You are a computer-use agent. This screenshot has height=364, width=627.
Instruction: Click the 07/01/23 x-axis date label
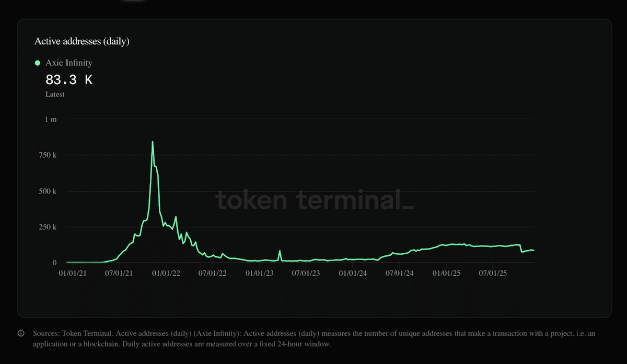tap(306, 273)
